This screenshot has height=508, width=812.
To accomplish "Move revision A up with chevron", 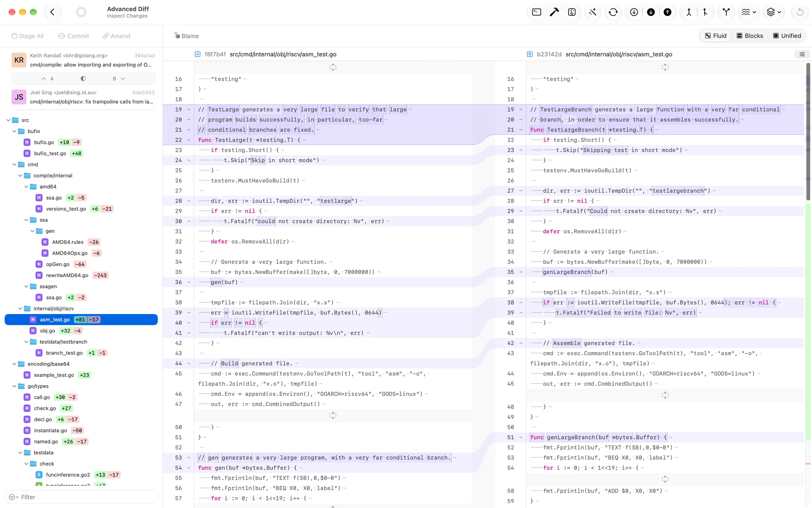I will pyautogui.click(x=44, y=79).
